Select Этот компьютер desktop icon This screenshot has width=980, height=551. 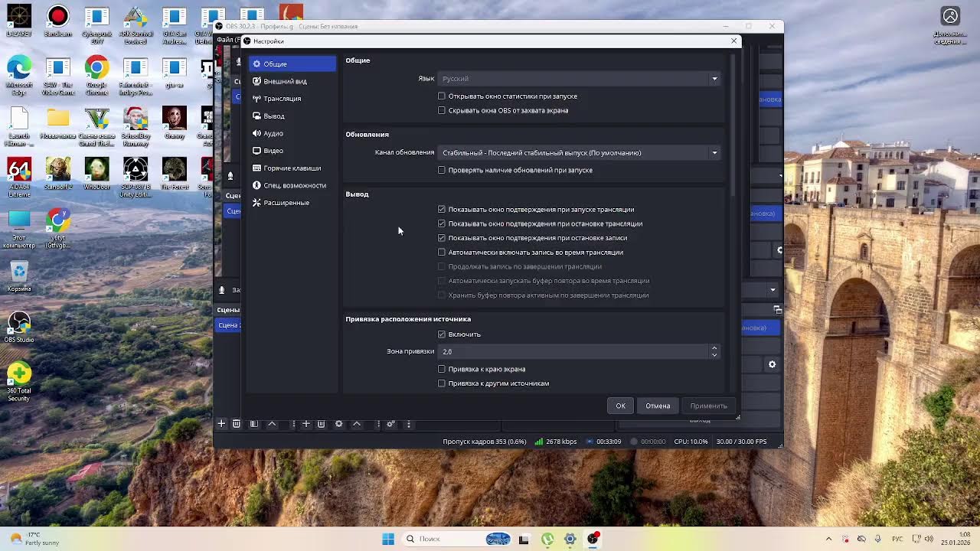(19, 230)
